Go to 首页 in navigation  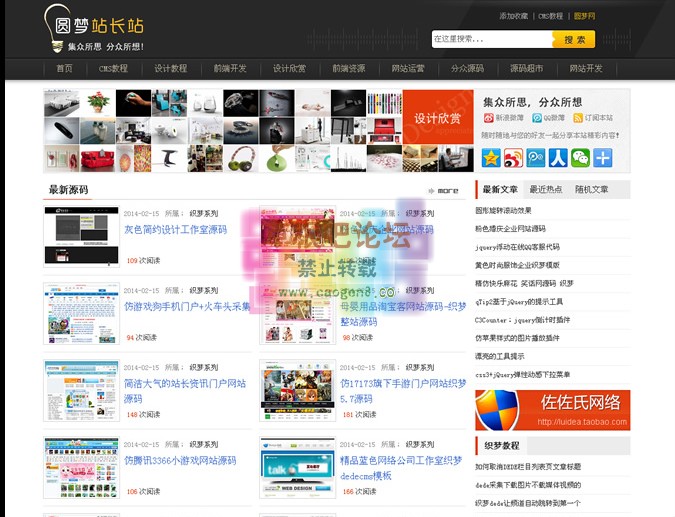pyautogui.click(x=65, y=68)
